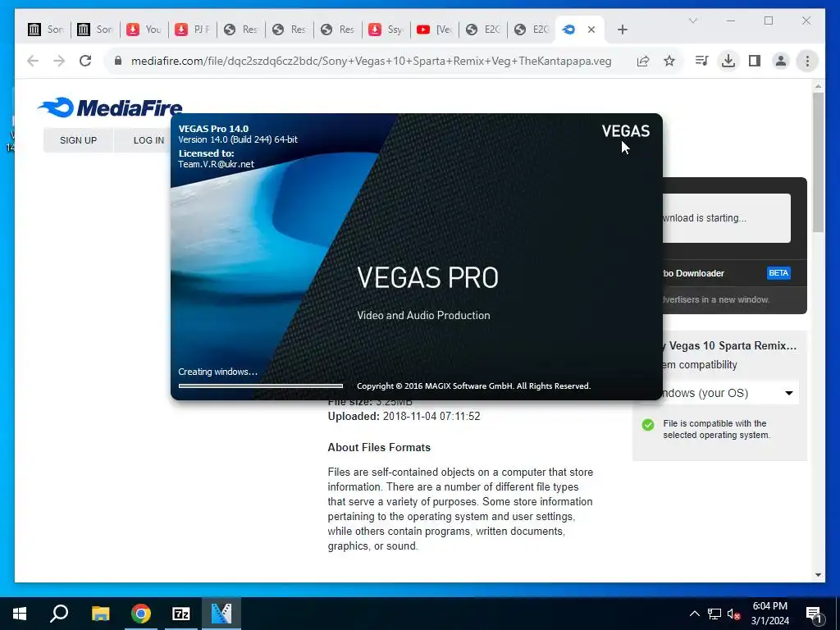Click the Turbo Downloader BETA badge
Viewport: 840px width, 630px height.
click(x=778, y=273)
